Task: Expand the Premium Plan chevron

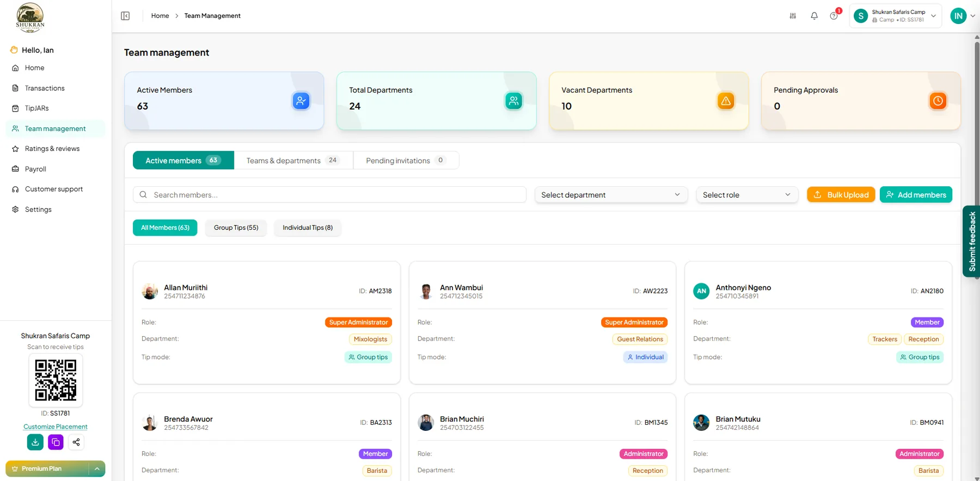Action: (97, 468)
